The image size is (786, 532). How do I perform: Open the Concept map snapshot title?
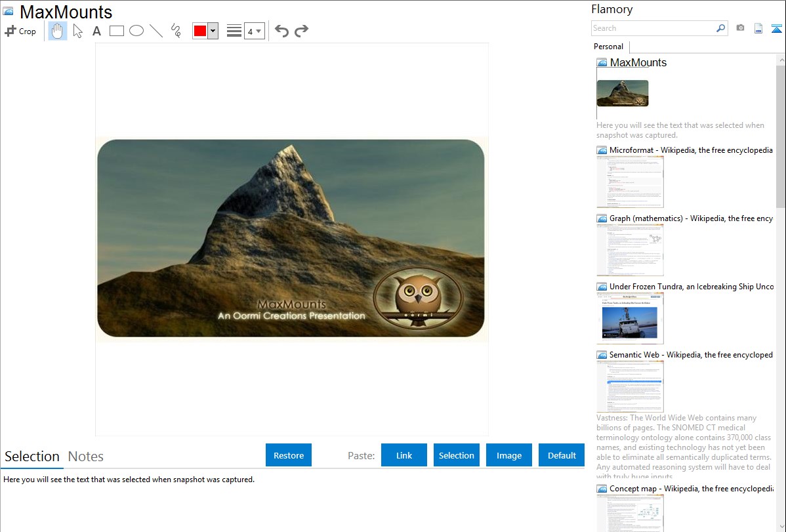692,489
